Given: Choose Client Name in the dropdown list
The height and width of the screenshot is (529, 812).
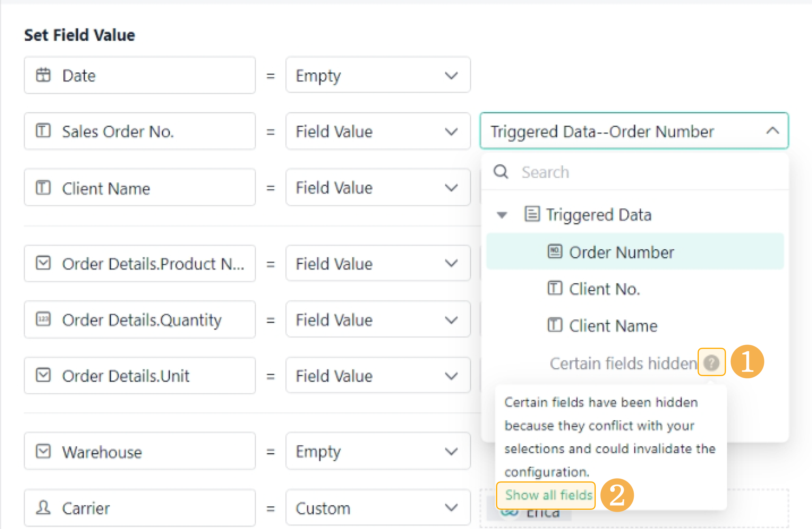Looking at the screenshot, I should click(x=613, y=326).
